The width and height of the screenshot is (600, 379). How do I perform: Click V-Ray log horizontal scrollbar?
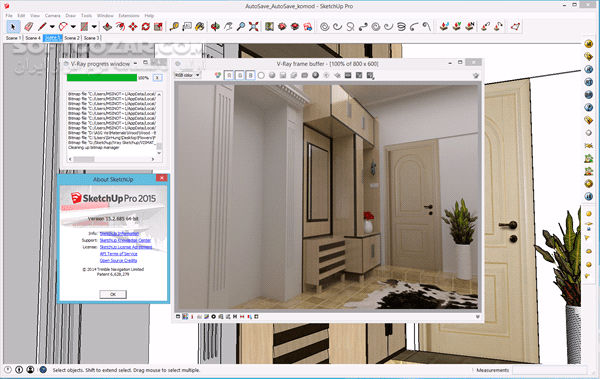point(111,159)
